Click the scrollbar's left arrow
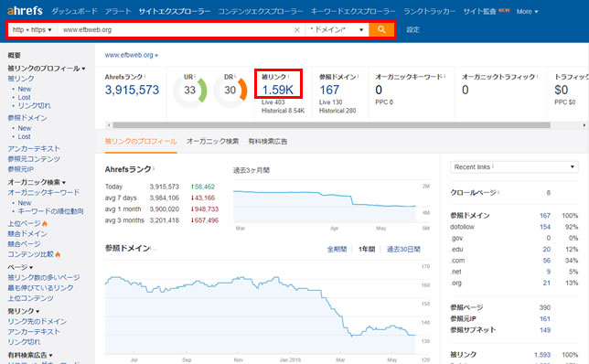Image resolution: width=589 pixels, height=364 pixels. [x=109, y=124]
